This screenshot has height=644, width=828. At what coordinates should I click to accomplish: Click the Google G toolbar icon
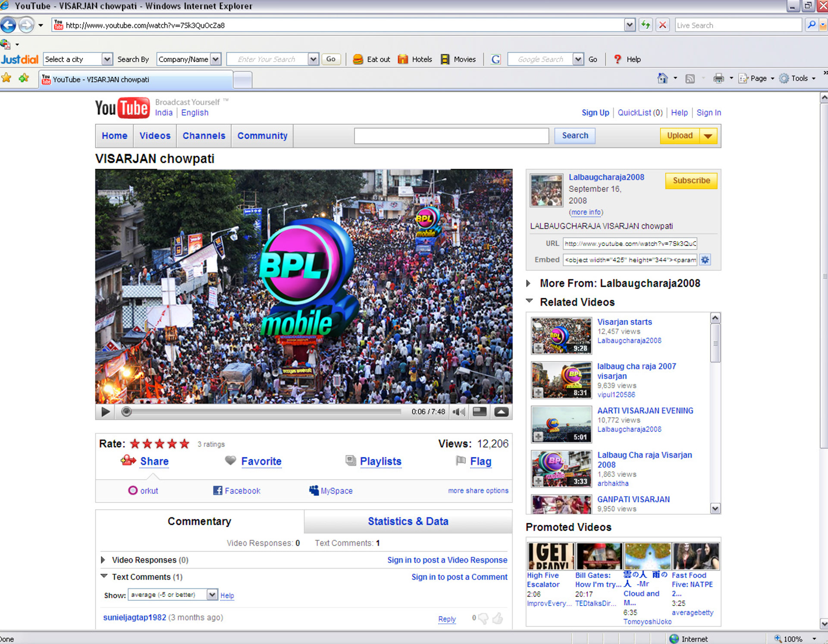tap(496, 60)
